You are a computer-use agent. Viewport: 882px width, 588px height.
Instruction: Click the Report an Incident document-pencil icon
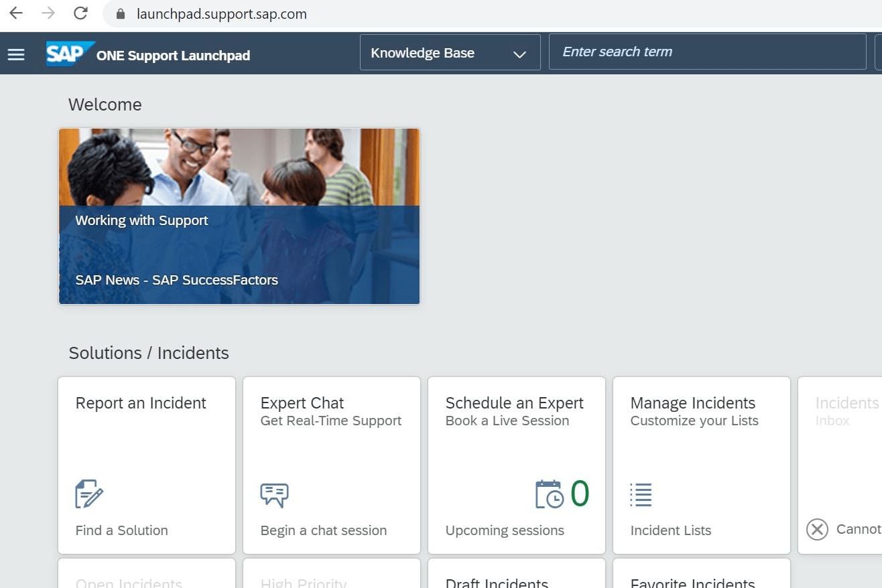coord(89,494)
